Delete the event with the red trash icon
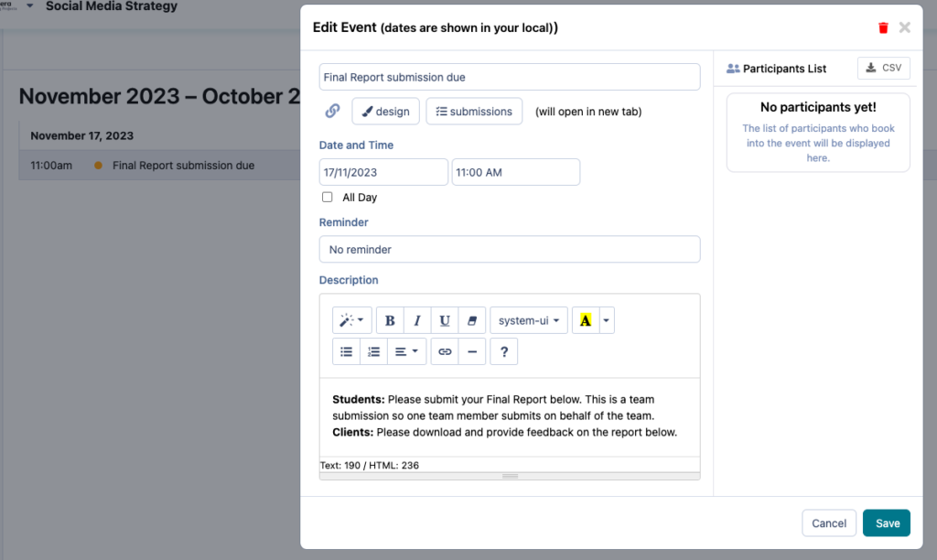Screen dimensions: 937x560 pyautogui.click(x=883, y=27)
